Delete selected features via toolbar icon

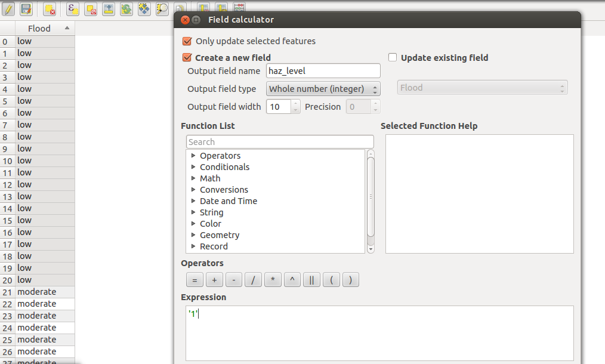click(50, 8)
